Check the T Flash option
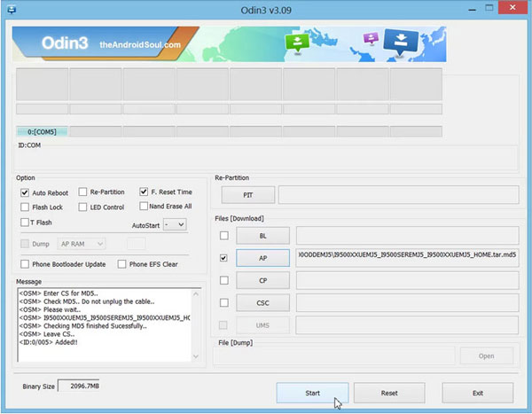This screenshot has width=532, height=414. tap(25, 223)
